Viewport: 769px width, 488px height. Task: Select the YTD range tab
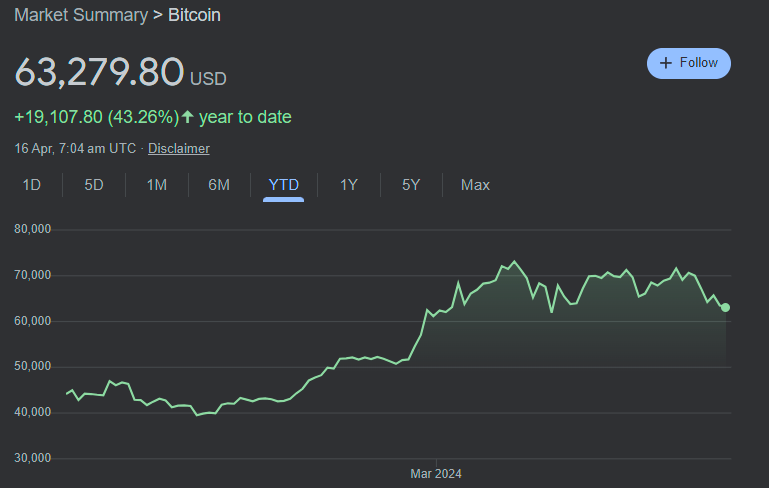tap(283, 185)
